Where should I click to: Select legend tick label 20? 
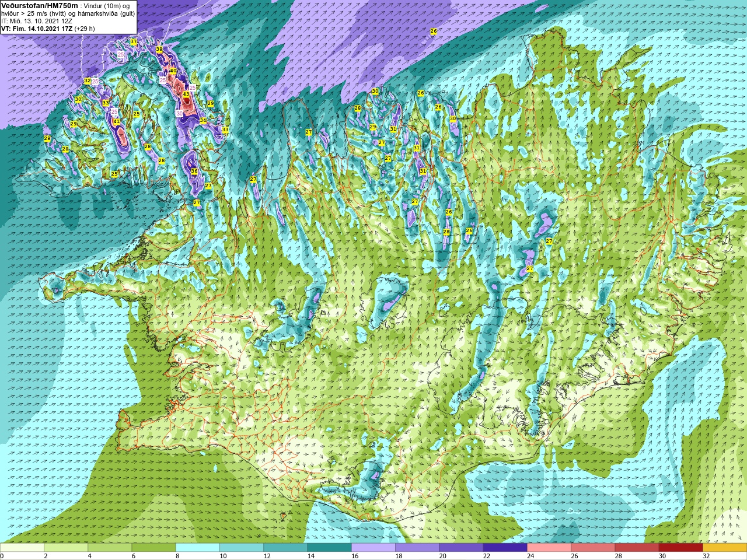[x=443, y=556]
